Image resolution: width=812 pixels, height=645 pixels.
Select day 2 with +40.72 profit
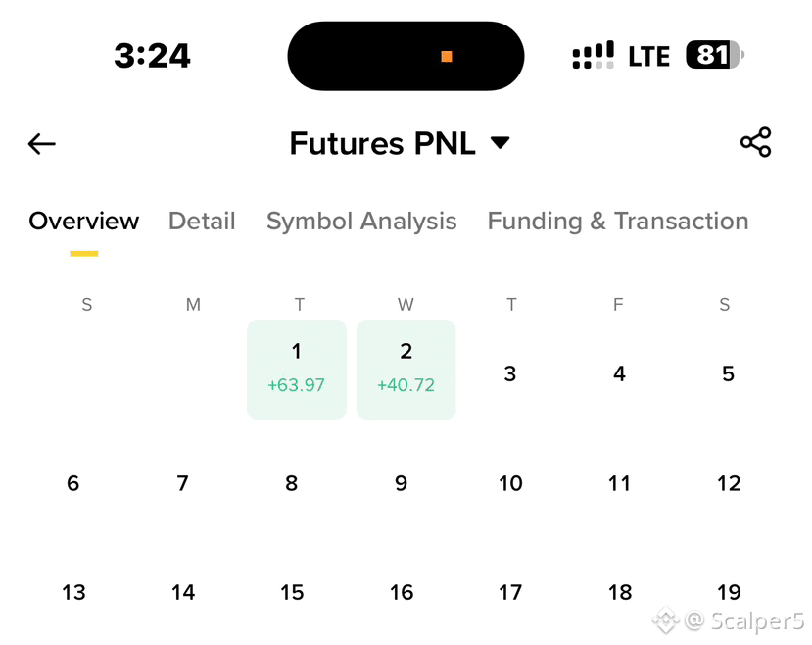pyautogui.click(x=406, y=370)
